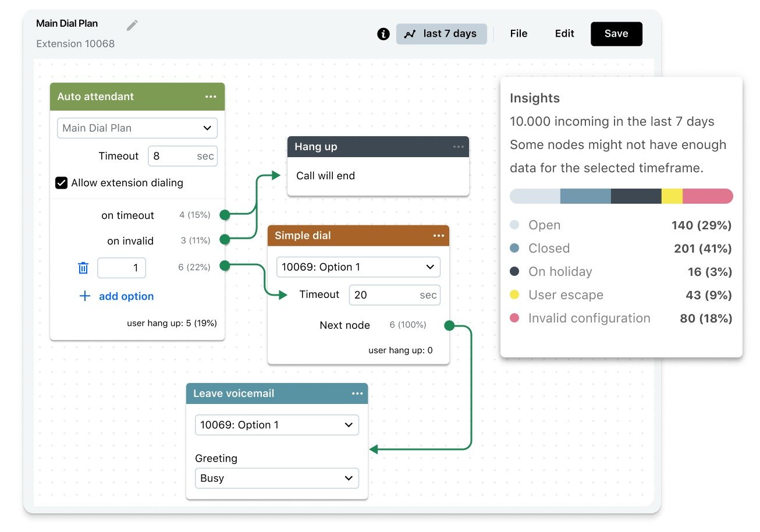Open the 10069: Option 1 dropdown in Simple dial
The width and height of the screenshot is (760, 532).
(358, 267)
